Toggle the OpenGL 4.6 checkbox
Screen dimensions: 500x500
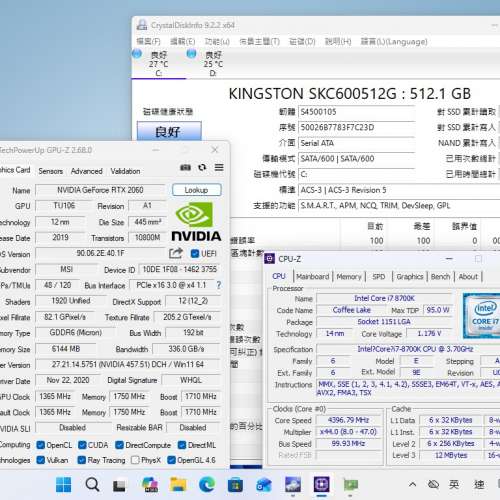coord(171,460)
